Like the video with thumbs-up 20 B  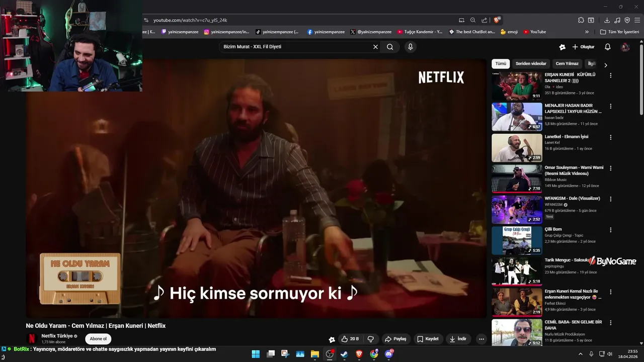[350, 339]
